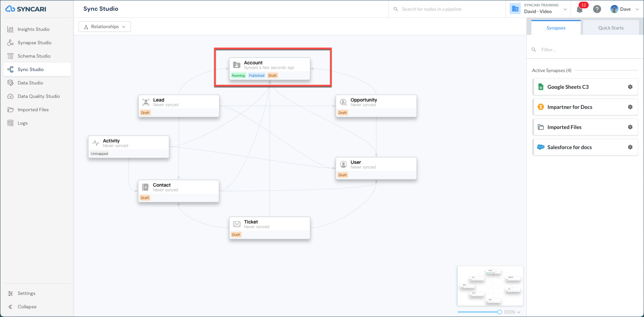
Task: Open the help question mark icon
Action: click(597, 9)
